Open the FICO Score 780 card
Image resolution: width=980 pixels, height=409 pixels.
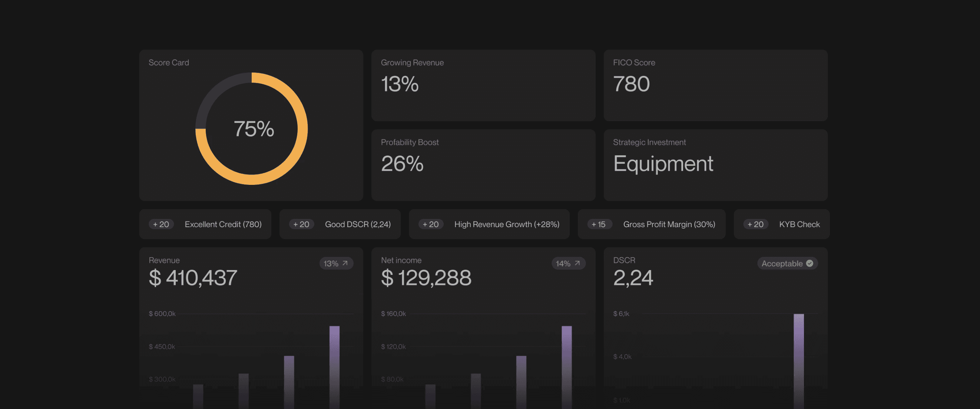[x=715, y=86]
